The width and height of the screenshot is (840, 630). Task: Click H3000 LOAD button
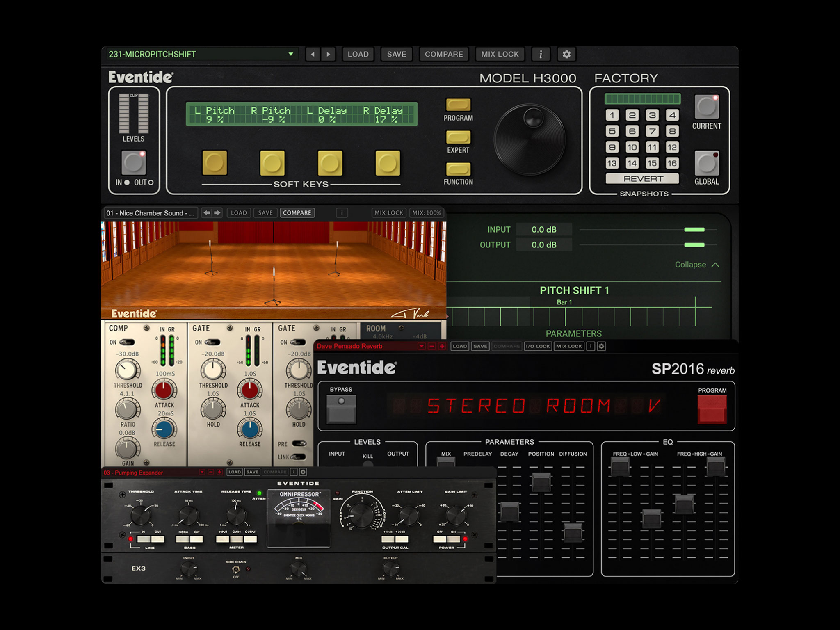click(x=358, y=54)
